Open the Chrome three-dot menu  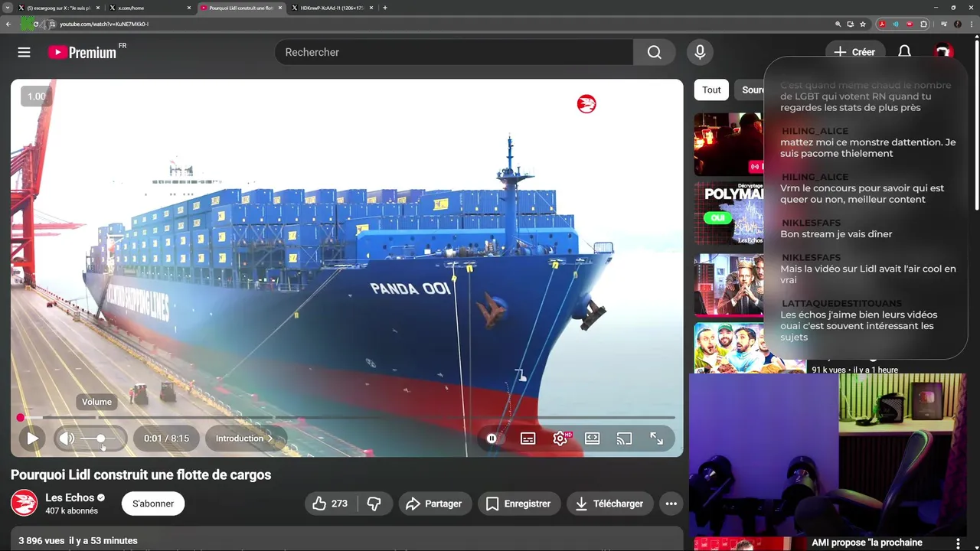point(971,24)
